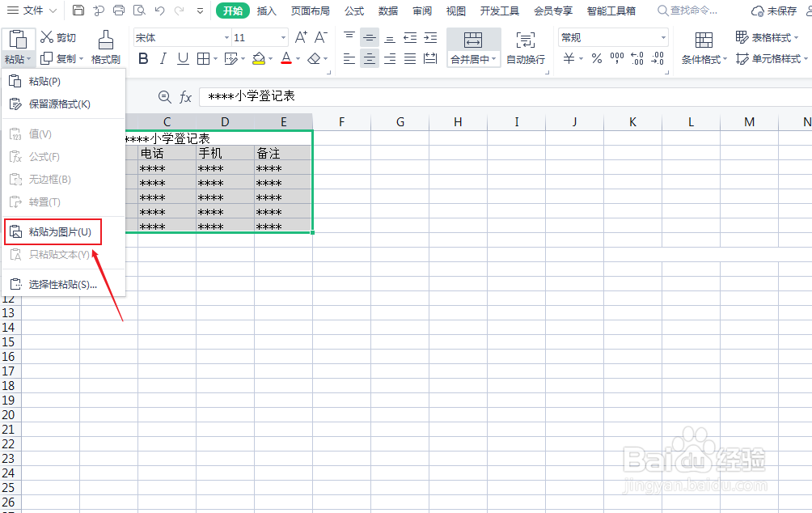Switch to the 审阅 Review tab
The height and width of the screenshot is (513, 812).
[422, 11]
